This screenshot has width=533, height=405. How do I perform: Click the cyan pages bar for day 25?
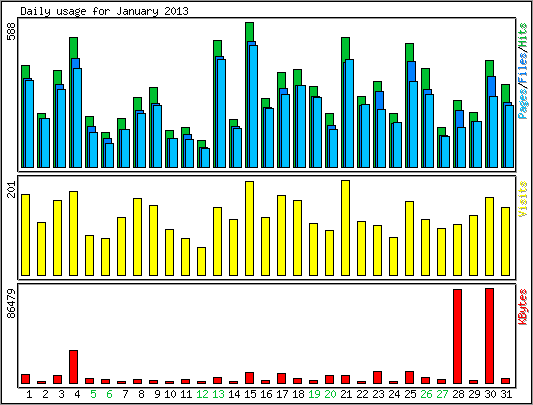pyautogui.click(x=413, y=124)
